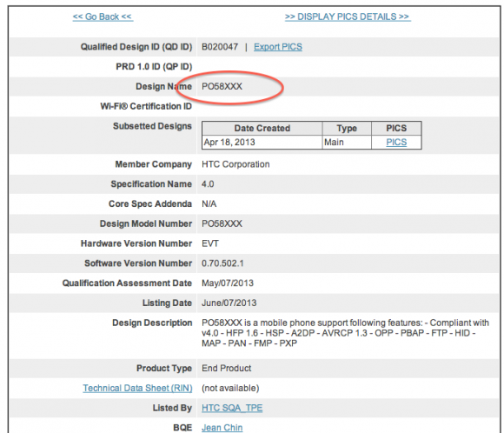The width and height of the screenshot is (504, 433).
Task: Open PICS link in Subsetted Designs table
Action: [x=396, y=143]
